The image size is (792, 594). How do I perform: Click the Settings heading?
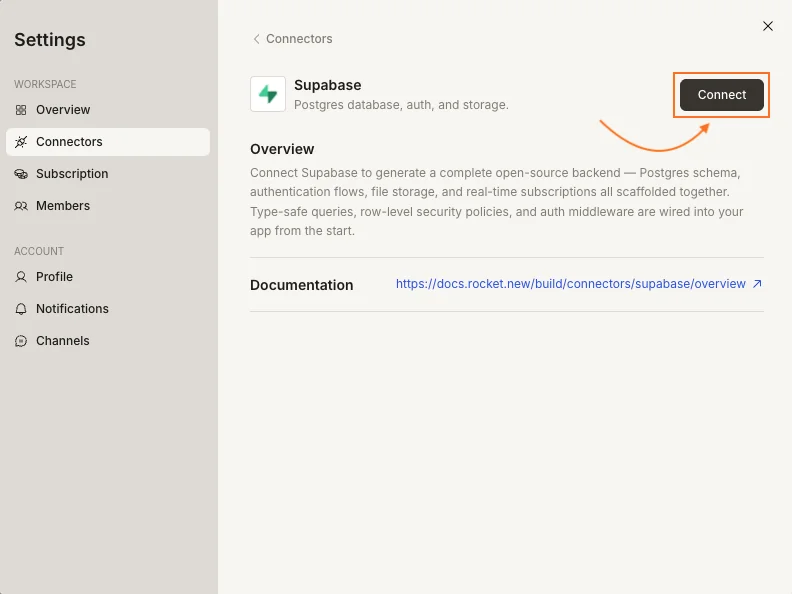[50, 40]
